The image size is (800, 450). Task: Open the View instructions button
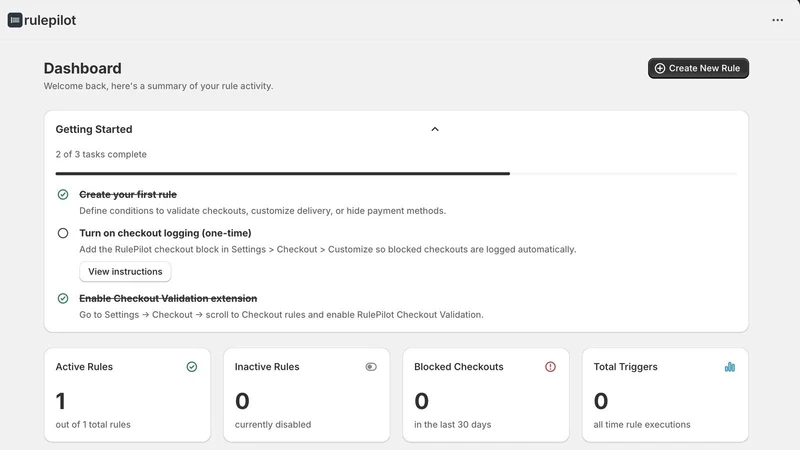125,271
